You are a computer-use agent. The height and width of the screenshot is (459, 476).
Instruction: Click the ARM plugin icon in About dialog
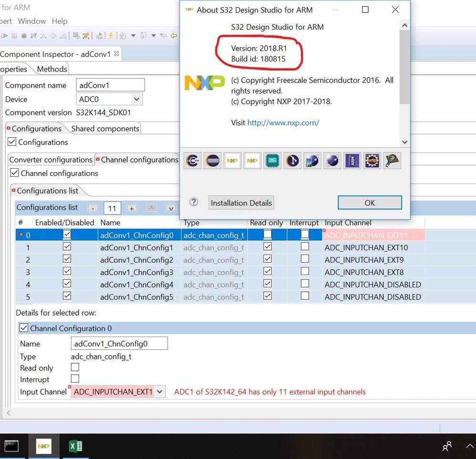pos(352,161)
